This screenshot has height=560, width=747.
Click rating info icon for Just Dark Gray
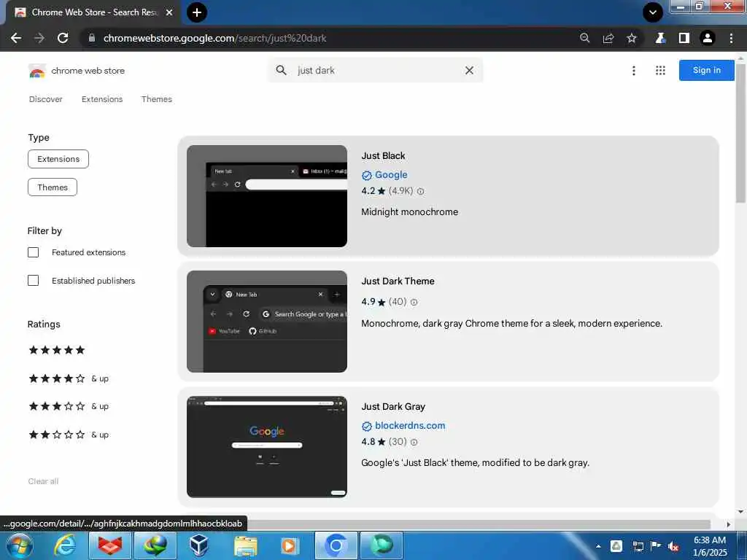[x=414, y=443]
